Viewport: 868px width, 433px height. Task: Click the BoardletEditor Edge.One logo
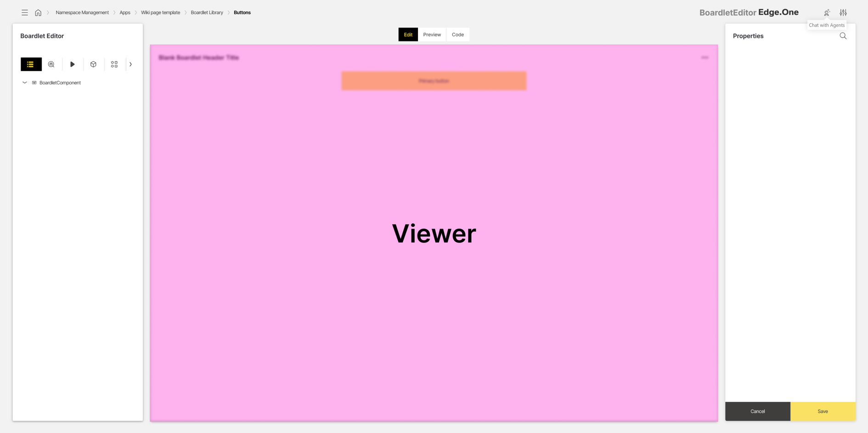click(x=749, y=12)
